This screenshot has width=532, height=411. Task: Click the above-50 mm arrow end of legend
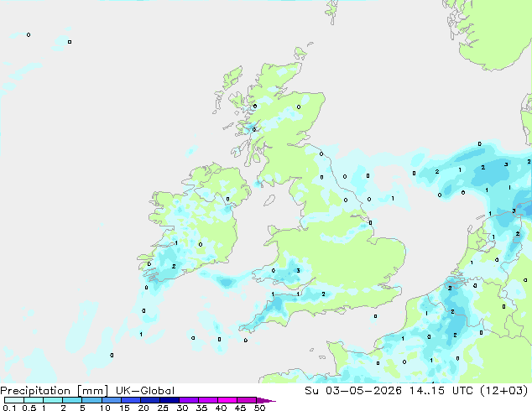(x=266, y=400)
